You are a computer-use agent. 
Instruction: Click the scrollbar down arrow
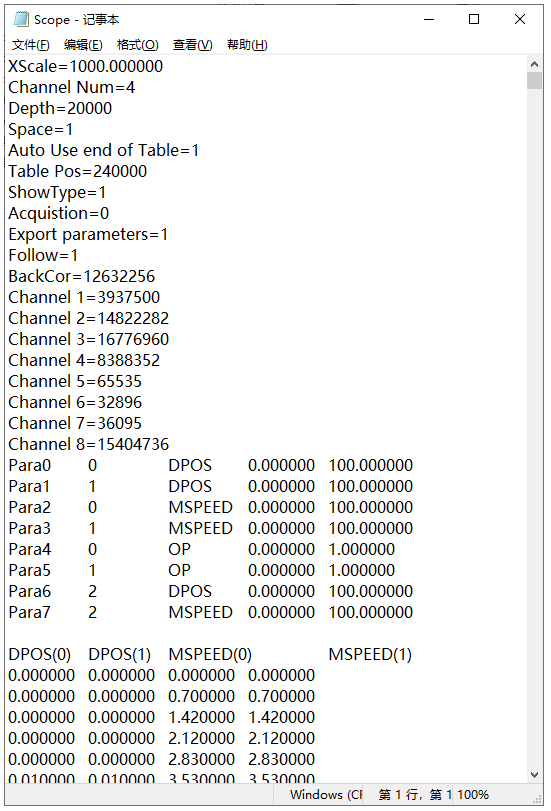[534, 775]
